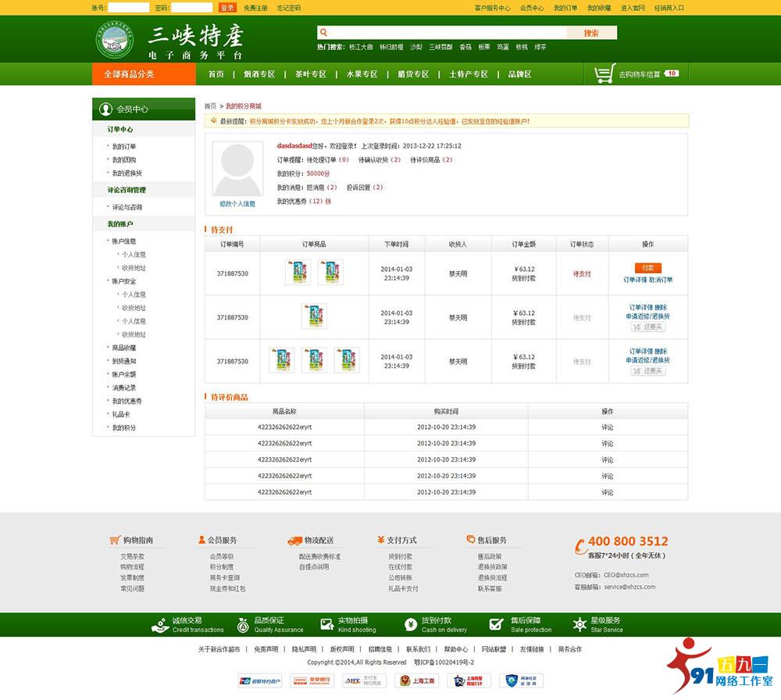The image size is (781, 700).
Task: Click the 购物指南 cart icon in footer
Action: tap(115, 540)
